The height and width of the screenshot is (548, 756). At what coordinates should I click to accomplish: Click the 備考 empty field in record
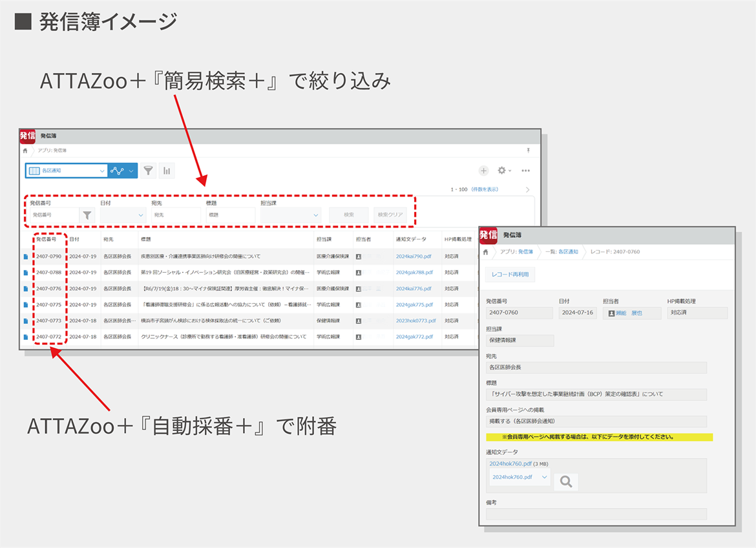(x=596, y=514)
